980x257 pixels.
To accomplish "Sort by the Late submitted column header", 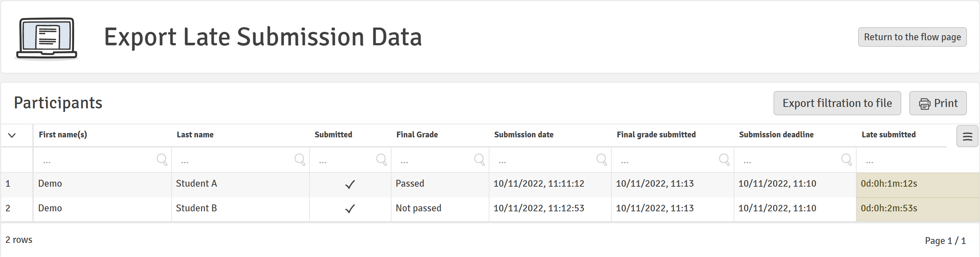I will (888, 134).
